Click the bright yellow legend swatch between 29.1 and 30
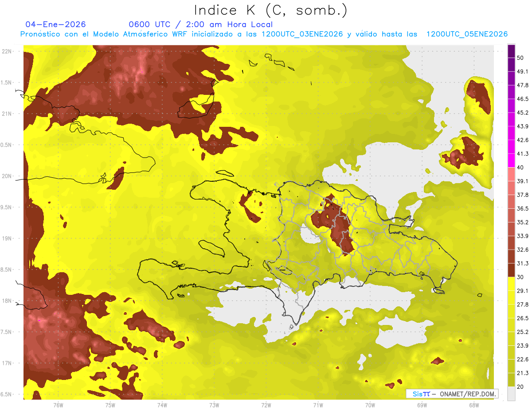This screenshot has width=532, height=411. tap(511, 284)
